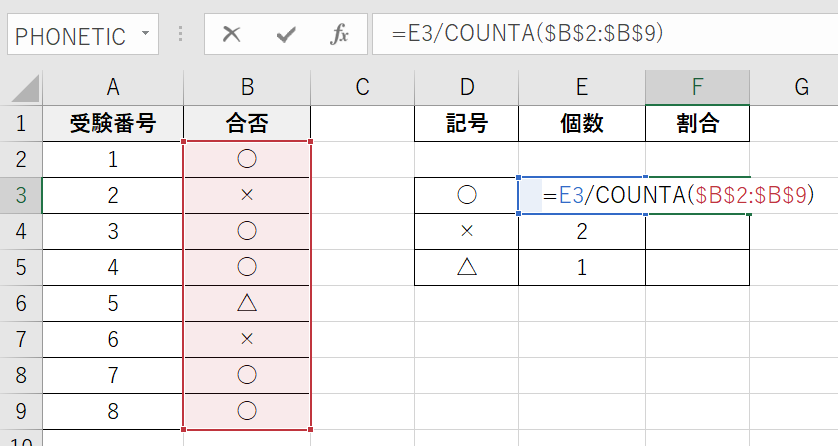The image size is (838, 446).
Task: Select row 3 header
Action: point(21,196)
